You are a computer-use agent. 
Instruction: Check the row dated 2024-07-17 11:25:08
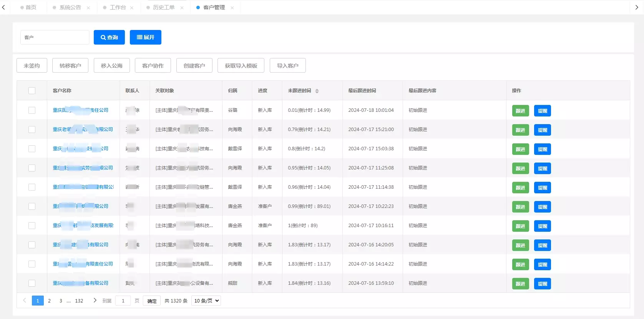(32, 168)
